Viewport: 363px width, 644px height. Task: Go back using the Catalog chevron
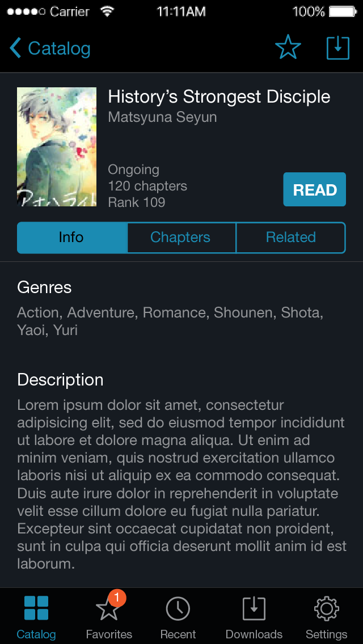(15, 48)
